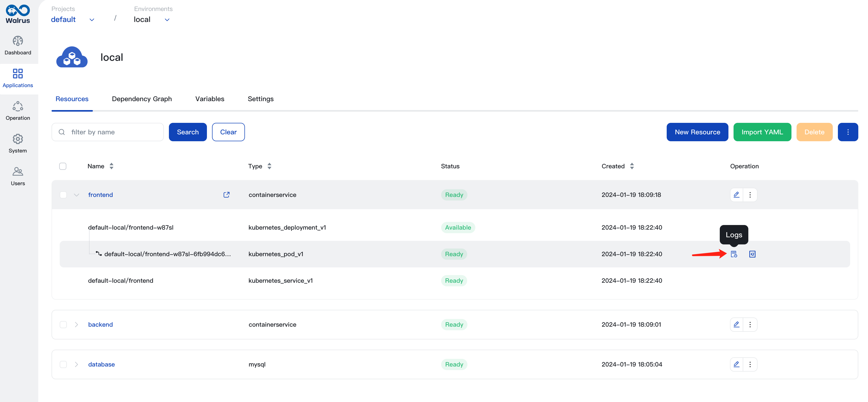This screenshot has width=868, height=402.
Task: Select the checkbox for frontend resource
Action: point(63,195)
